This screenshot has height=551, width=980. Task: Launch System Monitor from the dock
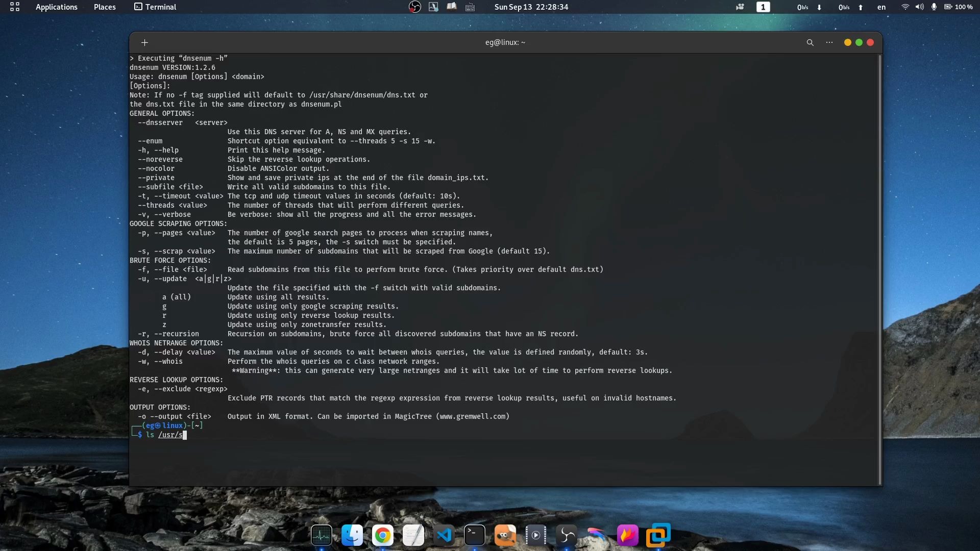tap(322, 535)
